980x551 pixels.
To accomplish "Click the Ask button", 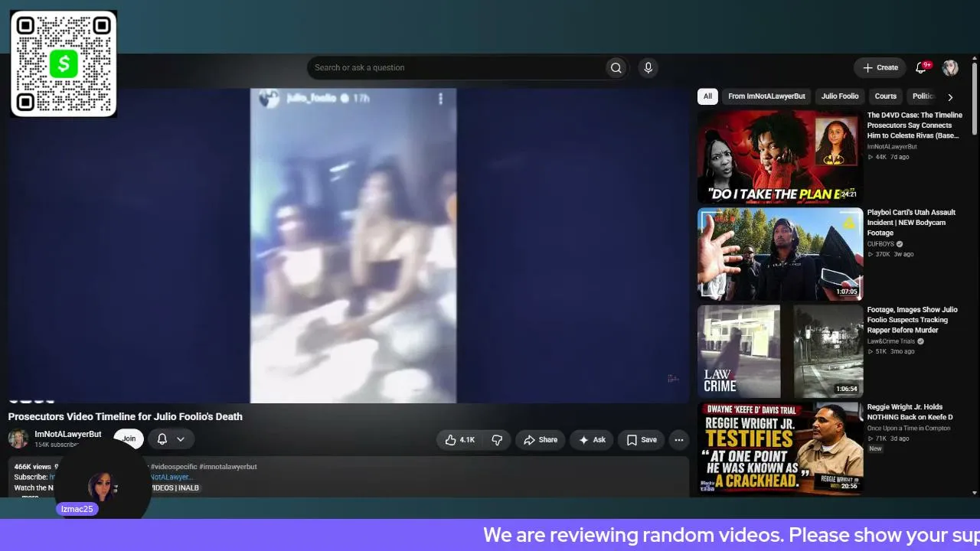I will (x=592, y=440).
